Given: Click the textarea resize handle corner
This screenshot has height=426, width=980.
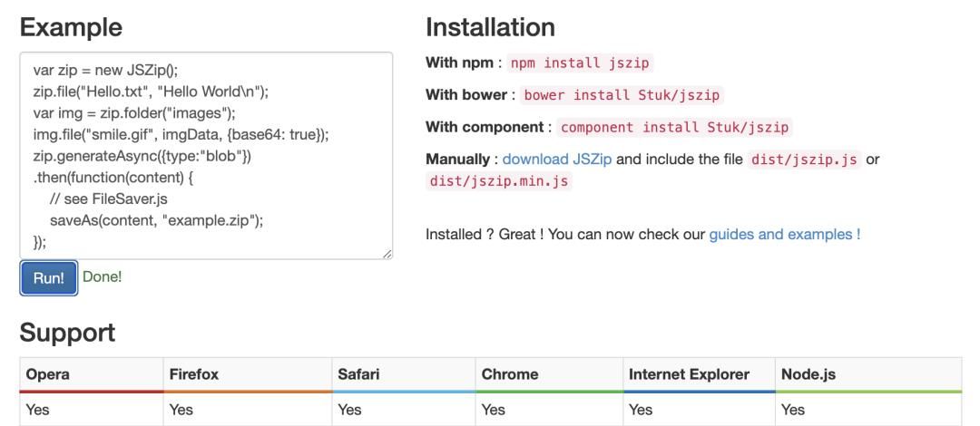Looking at the screenshot, I should point(388,256).
